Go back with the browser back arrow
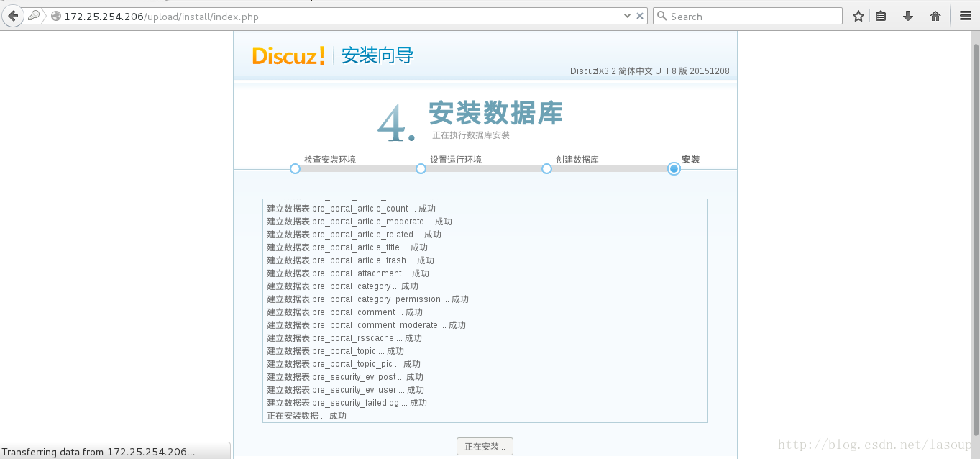 pos(13,16)
